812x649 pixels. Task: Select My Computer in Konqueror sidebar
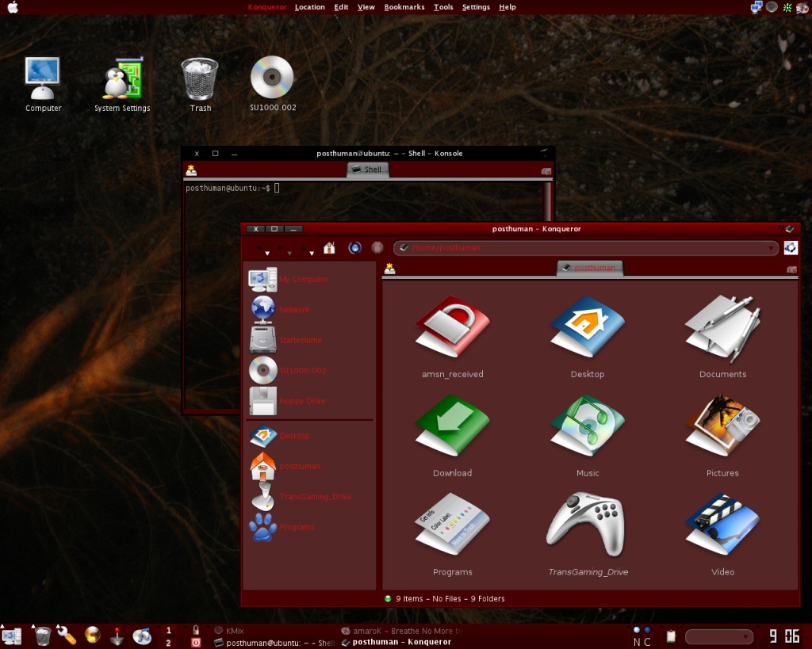tap(289, 280)
